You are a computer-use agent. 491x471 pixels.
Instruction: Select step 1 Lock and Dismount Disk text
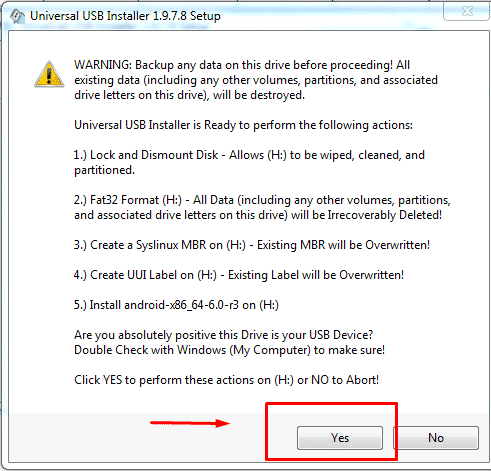pyautogui.click(x=249, y=155)
